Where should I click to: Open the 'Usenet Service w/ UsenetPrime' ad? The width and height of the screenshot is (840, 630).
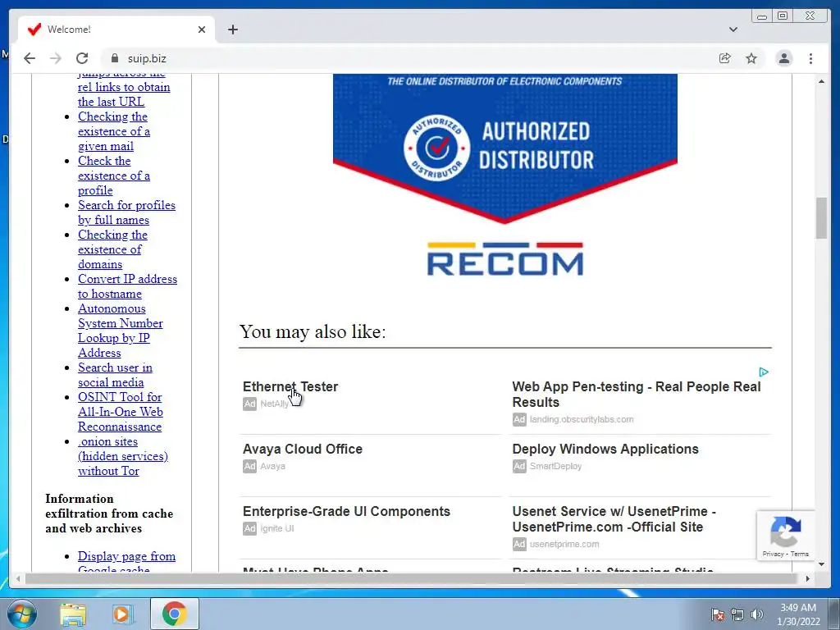click(x=614, y=519)
